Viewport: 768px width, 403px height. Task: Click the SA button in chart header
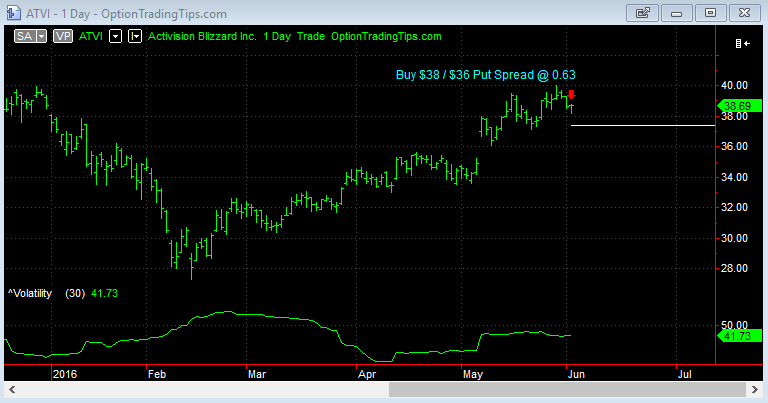24,36
